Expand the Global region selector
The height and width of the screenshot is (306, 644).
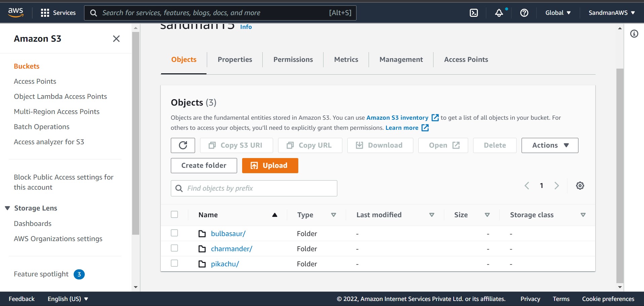pos(558,12)
